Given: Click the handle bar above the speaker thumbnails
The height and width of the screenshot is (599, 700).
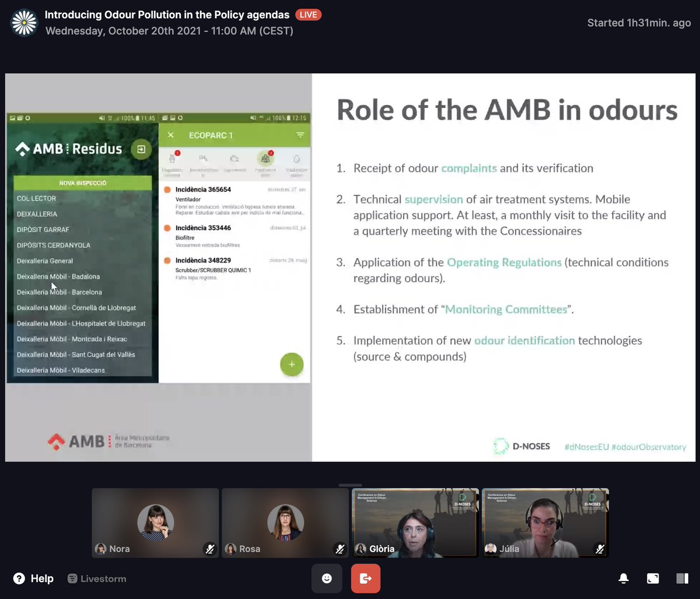Looking at the screenshot, I should coord(350,485).
